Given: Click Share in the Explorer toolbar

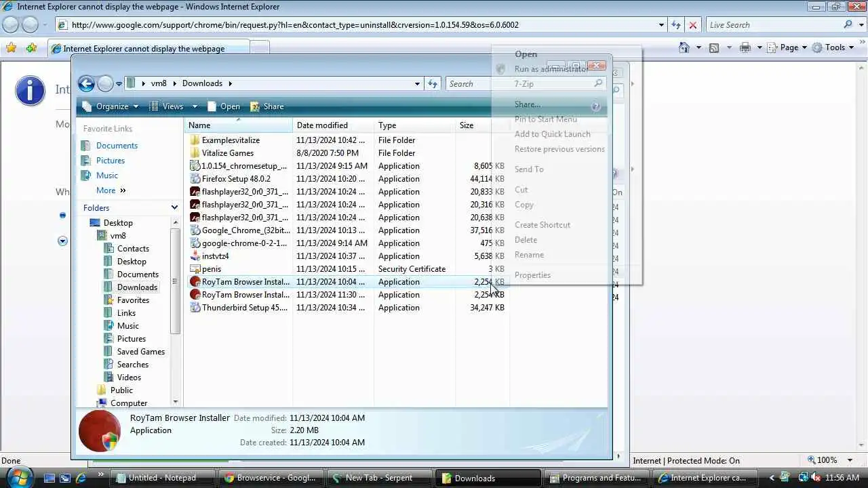Looking at the screenshot, I should (267, 106).
